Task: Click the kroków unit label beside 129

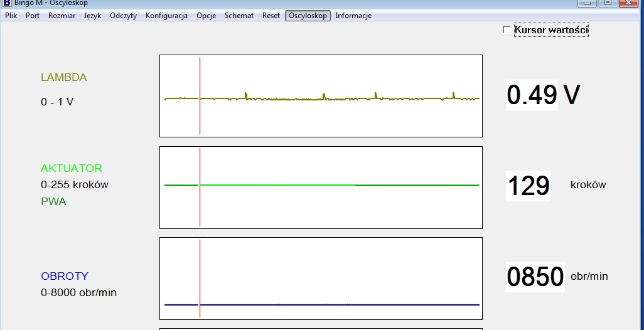Action: pyautogui.click(x=588, y=184)
